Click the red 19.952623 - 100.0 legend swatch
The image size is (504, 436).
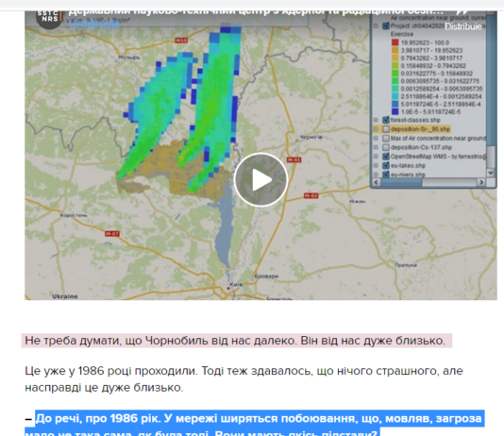tap(395, 42)
